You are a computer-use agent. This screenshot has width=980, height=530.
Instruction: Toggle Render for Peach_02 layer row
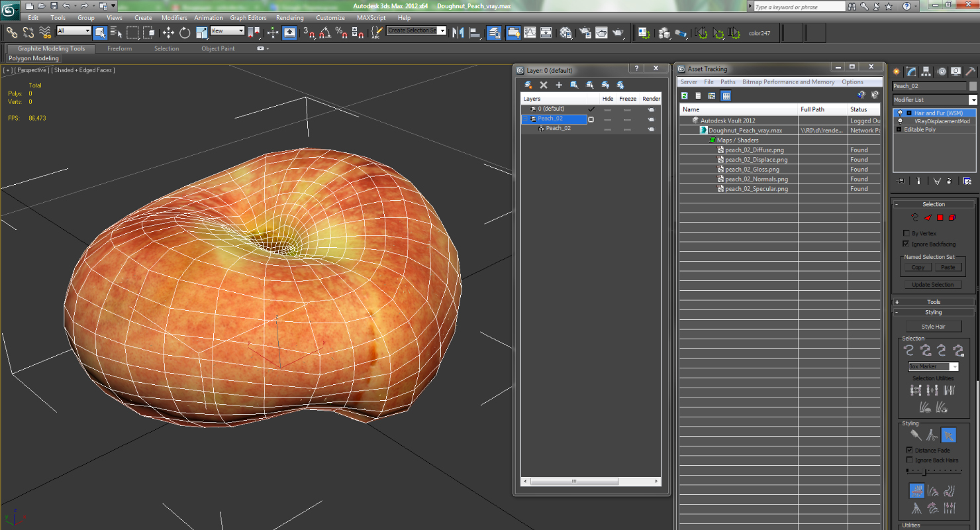click(651, 119)
